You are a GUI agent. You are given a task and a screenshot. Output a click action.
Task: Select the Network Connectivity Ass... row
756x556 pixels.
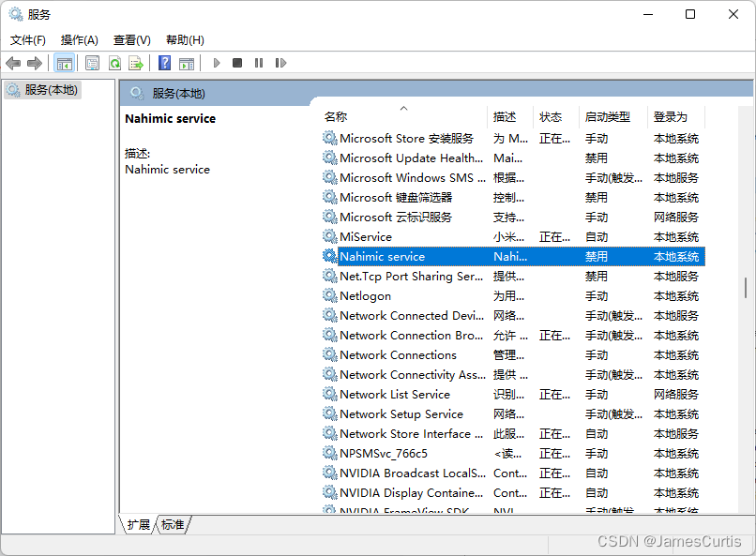(513, 375)
